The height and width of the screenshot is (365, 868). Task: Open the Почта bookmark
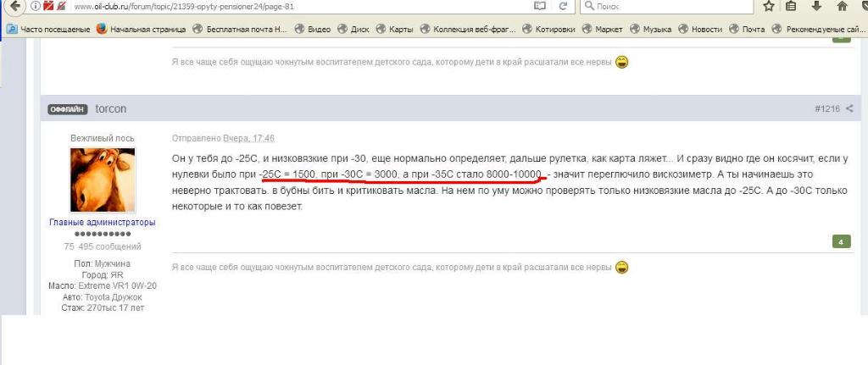click(x=748, y=30)
